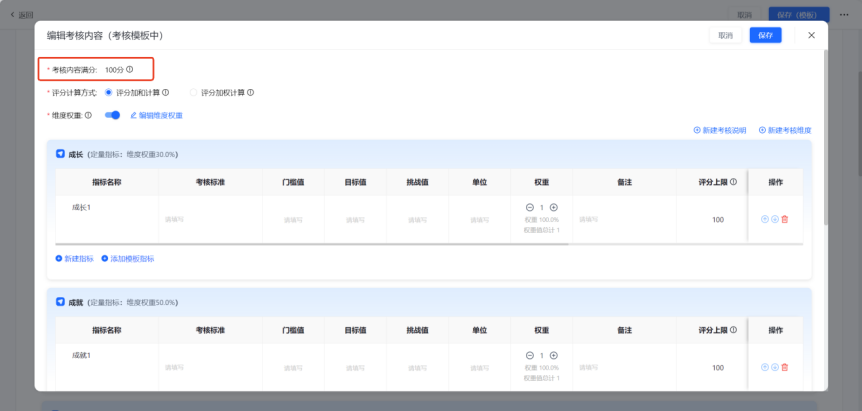Click the info icon next to 100分
The width and height of the screenshot is (862, 411).
[x=130, y=70]
